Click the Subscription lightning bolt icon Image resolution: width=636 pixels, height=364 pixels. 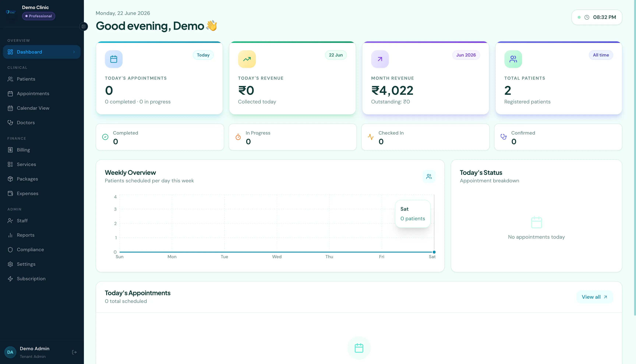(x=10, y=278)
